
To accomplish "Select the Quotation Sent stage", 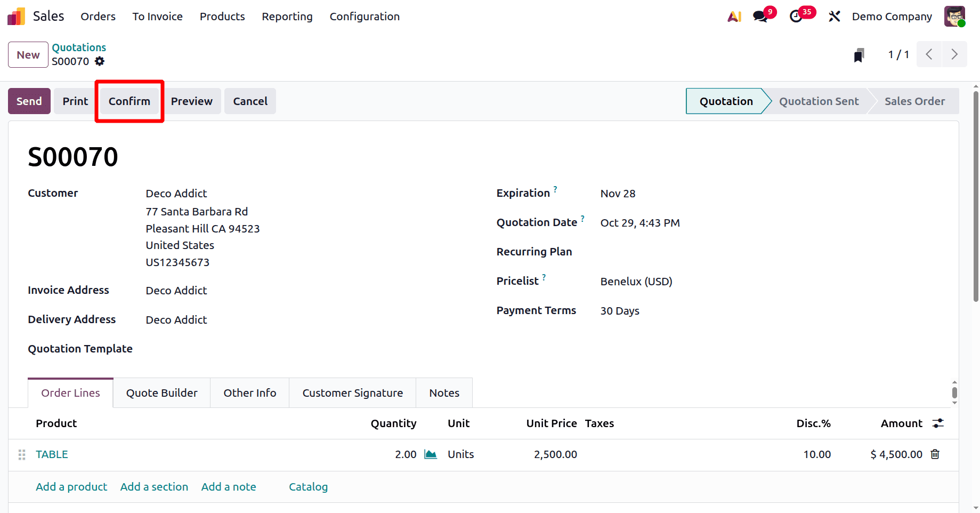I will 819,101.
